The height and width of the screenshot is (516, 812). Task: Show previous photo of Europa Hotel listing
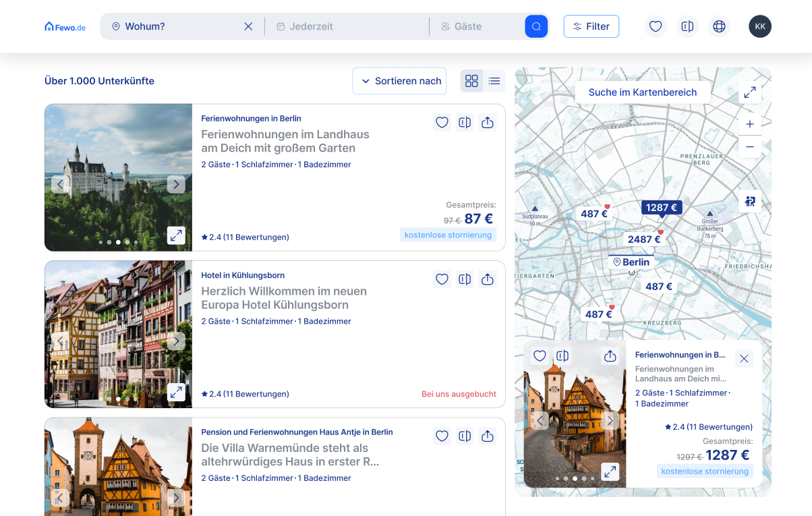pyautogui.click(x=60, y=341)
